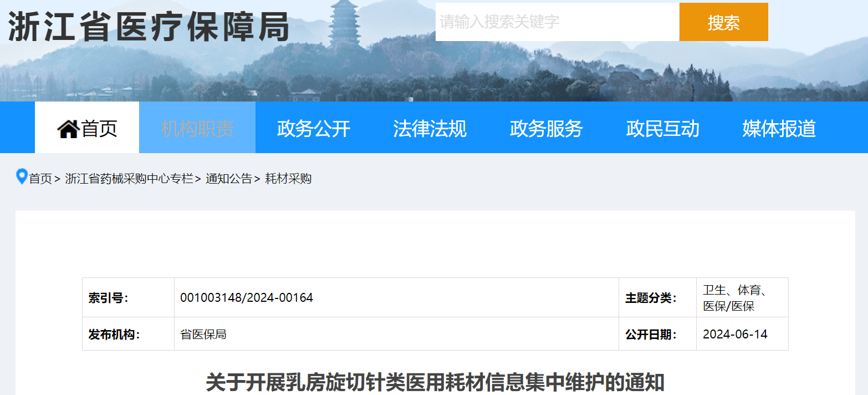Click the article title about 乳房旋切针类医用耗材
This screenshot has width=868, height=395.
[435, 383]
